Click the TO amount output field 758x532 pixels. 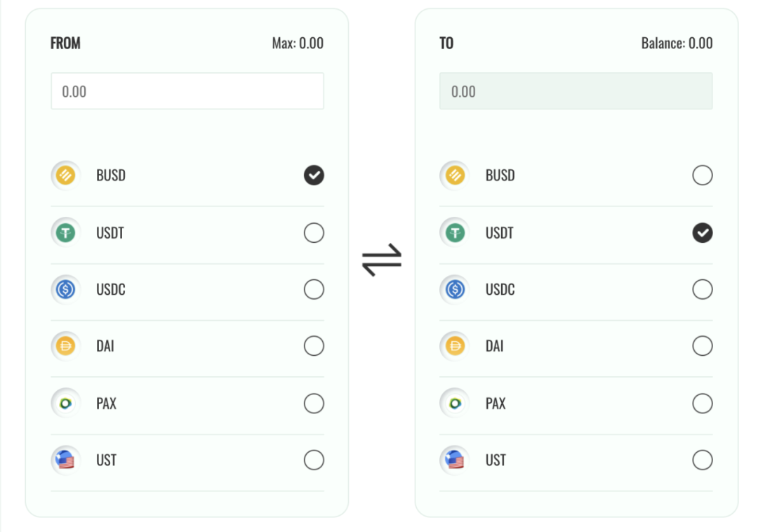pyautogui.click(x=576, y=91)
